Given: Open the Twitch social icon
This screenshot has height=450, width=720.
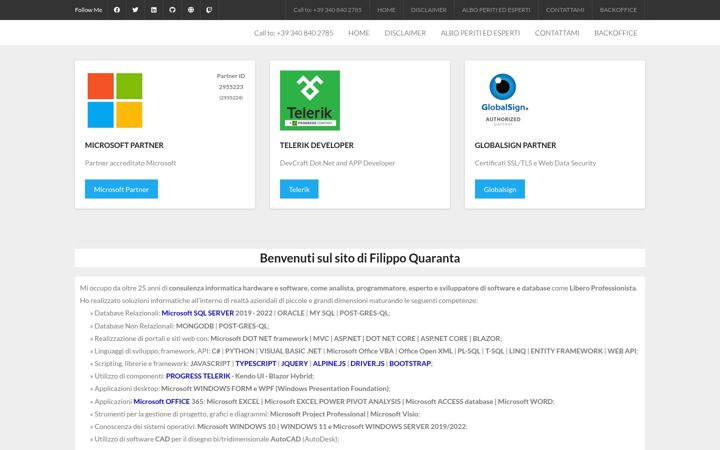Looking at the screenshot, I should [209, 10].
